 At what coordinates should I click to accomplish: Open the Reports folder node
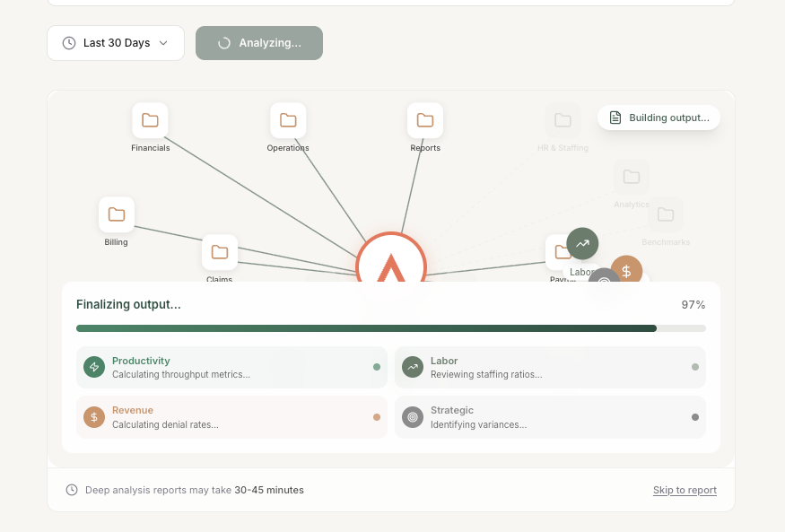tap(425, 120)
